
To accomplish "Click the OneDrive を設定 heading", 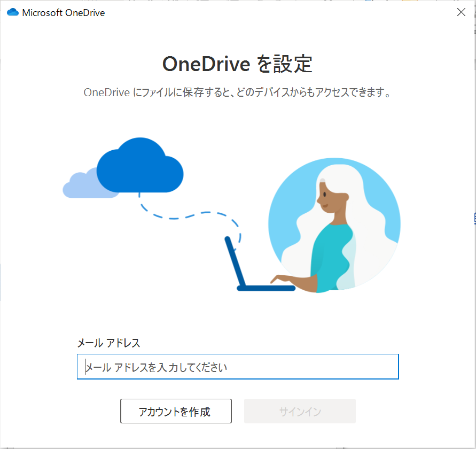I will tap(237, 64).
